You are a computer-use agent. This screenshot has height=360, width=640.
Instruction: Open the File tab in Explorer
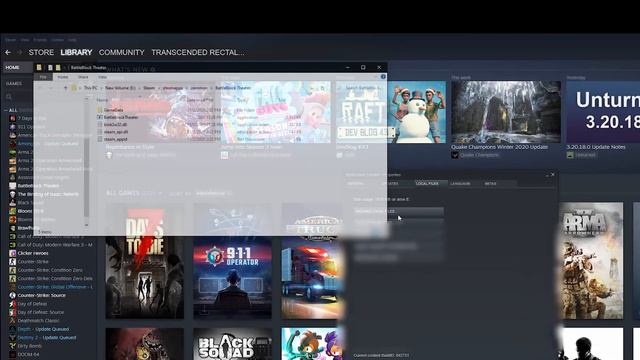43,77
